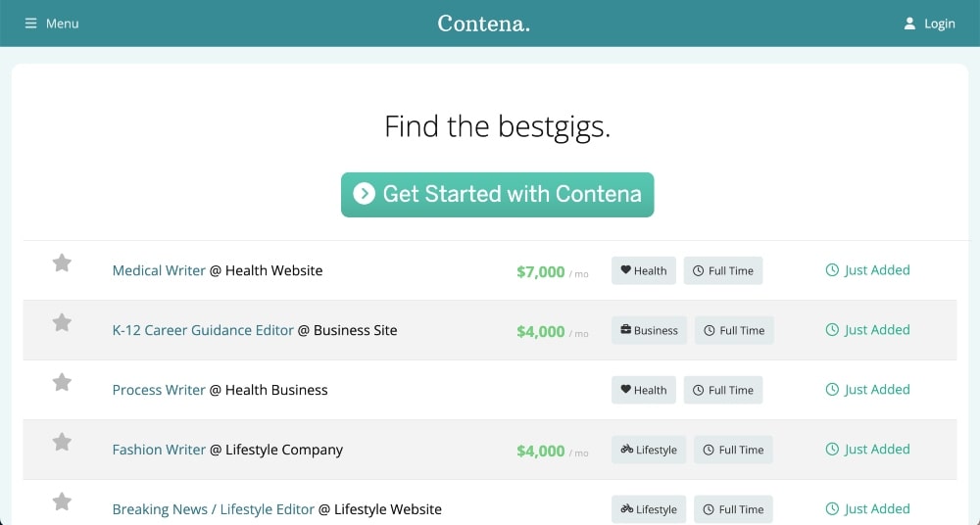Image resolution: width=980 pixels, height=525 pixels.
Task: Filter by Lifestyle tag on Fashion Writer
Action: coord(649,451)
